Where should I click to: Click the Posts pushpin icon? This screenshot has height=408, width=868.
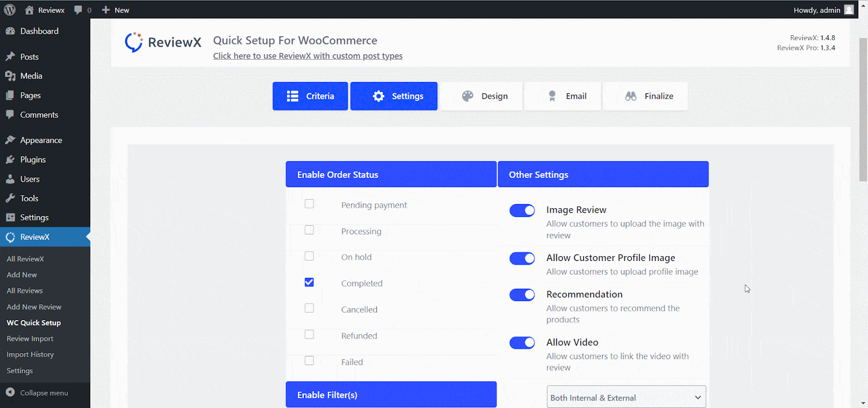point(10,56)
